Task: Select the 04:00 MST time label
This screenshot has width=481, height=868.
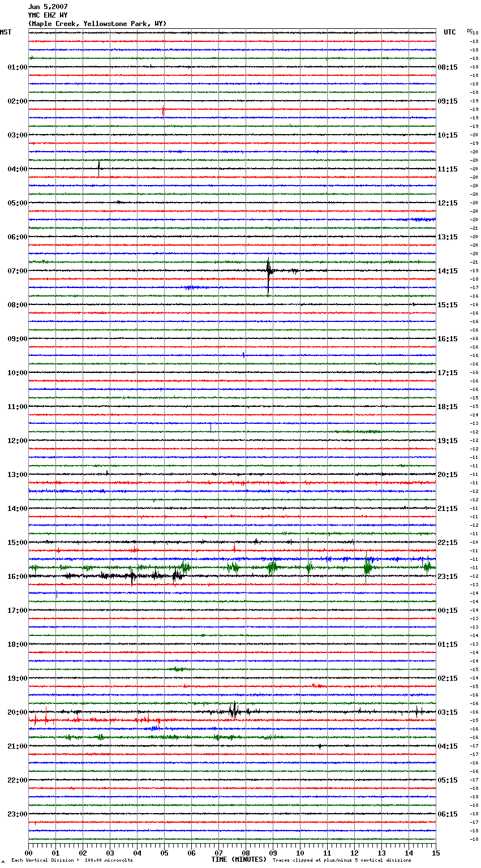Action: click(18, 169)
